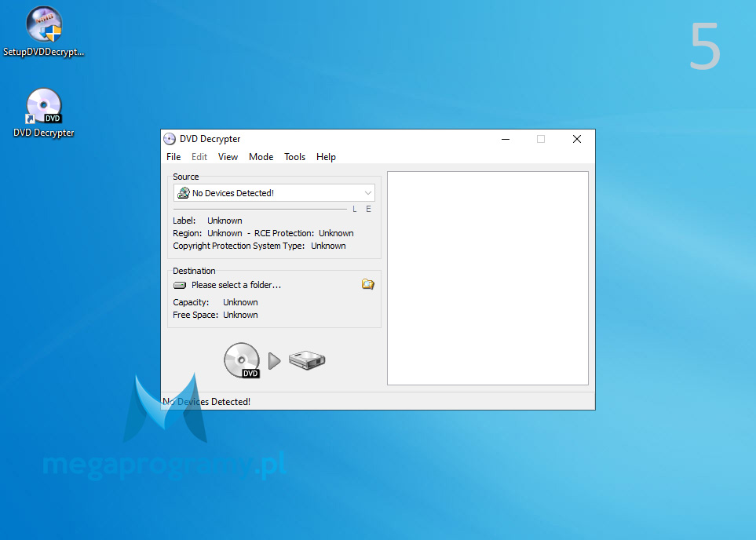Open the Mode menu
Viewport: 756px width, 540px height.
pyautogui.click(x=261, y=157)
